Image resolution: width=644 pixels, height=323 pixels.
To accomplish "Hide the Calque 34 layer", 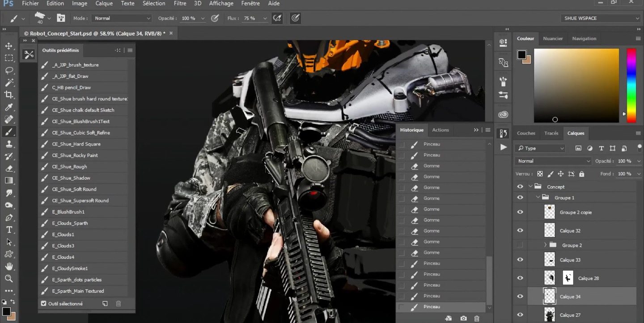I will pos(520,296).
